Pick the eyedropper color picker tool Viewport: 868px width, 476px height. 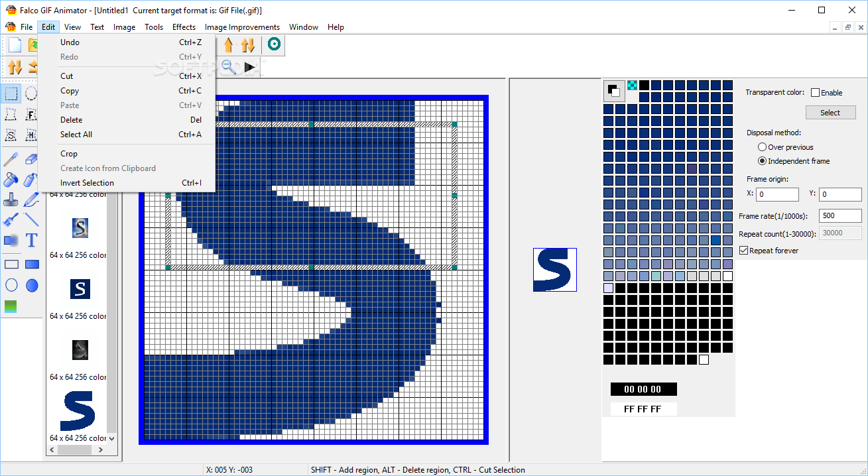point(11,159)
